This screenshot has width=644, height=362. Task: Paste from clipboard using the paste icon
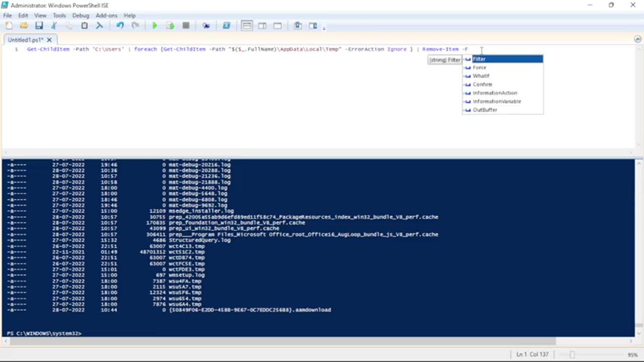click(85, 26)
